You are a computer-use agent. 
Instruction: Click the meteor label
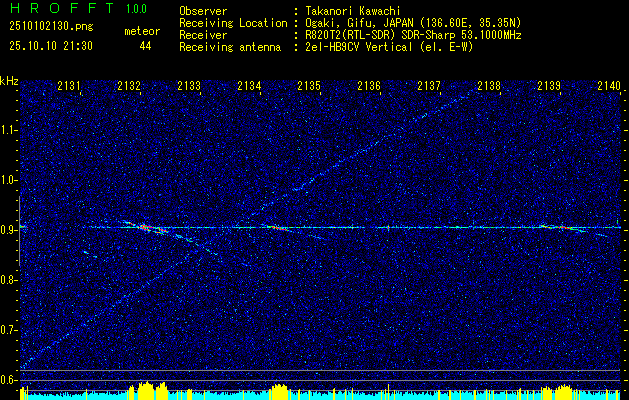tap(142, 32)
